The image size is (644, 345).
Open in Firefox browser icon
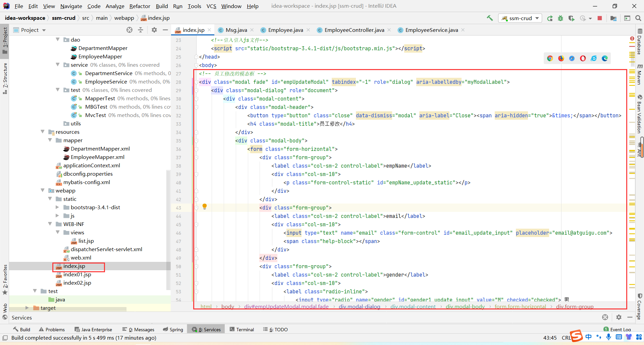[x=561, y=58]
